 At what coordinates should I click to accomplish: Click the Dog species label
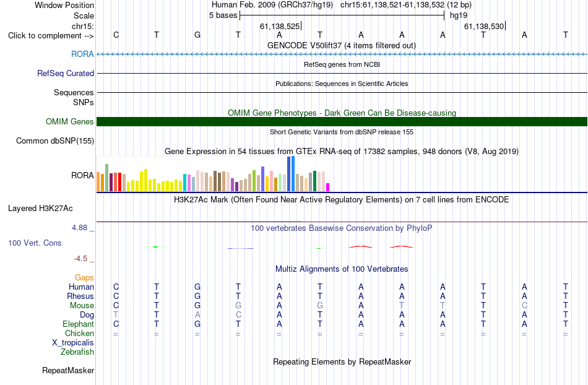pyautogui.click(x=87, y=315)
